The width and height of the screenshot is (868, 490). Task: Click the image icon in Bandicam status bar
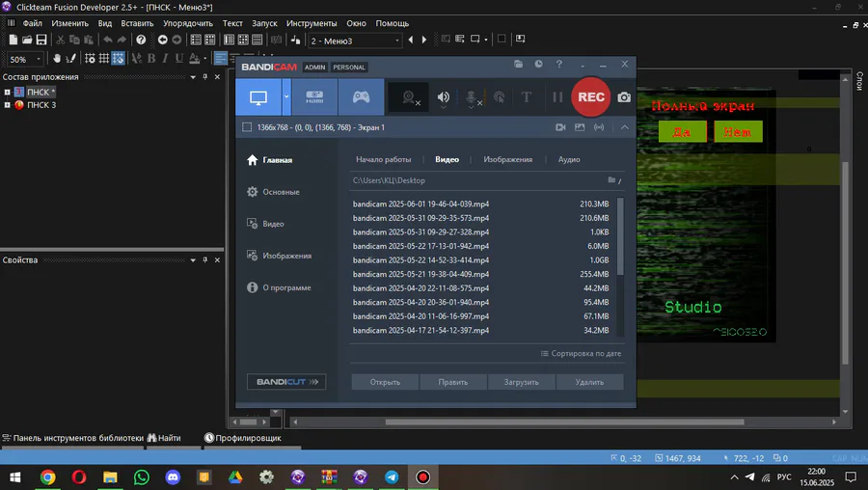coord(580,127)
